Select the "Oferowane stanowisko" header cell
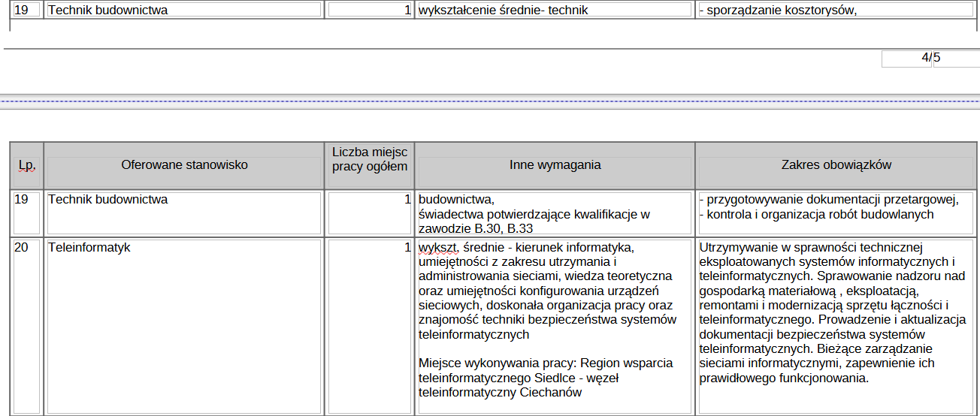This screenshot has height=416, width=980. click(x=184, y=165)
